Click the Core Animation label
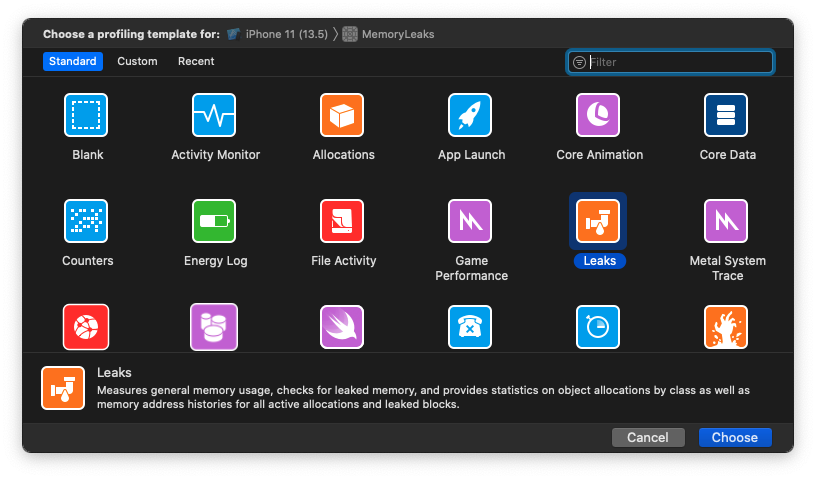The height and width of the screenshot is (479, 816). [600, 155]
